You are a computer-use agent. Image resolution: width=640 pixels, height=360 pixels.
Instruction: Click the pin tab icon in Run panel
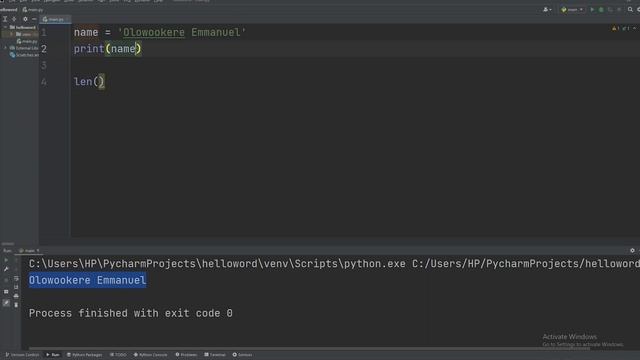pos(6,302)
